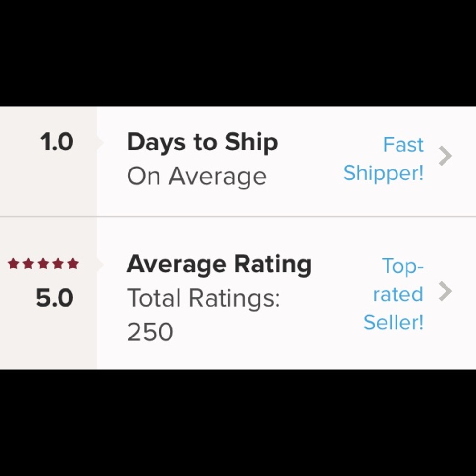Select the second star icon
The width and height of the screenshot is (476, 476).
pos(28,262)
